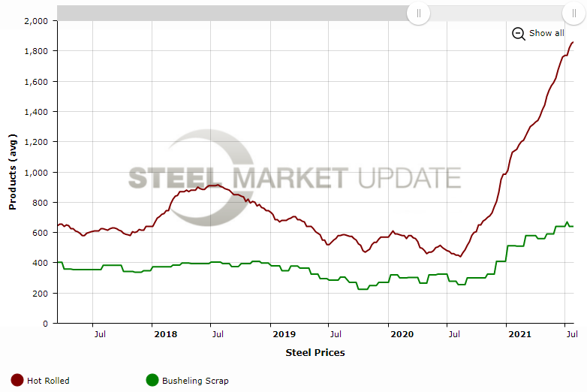Screen dimensions: 587x392
Task: Click the right scrollbar grip handle
Action: coord(574,13)
